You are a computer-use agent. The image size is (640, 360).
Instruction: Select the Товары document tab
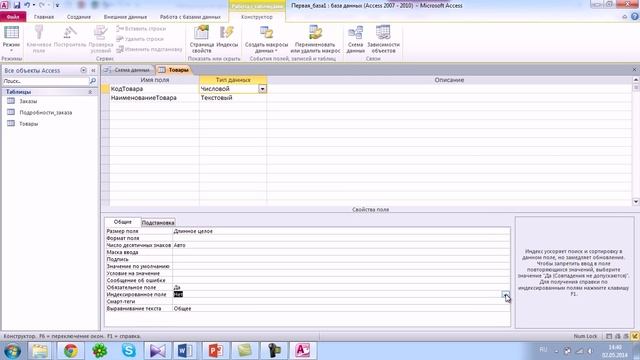(x=175, y=70)
